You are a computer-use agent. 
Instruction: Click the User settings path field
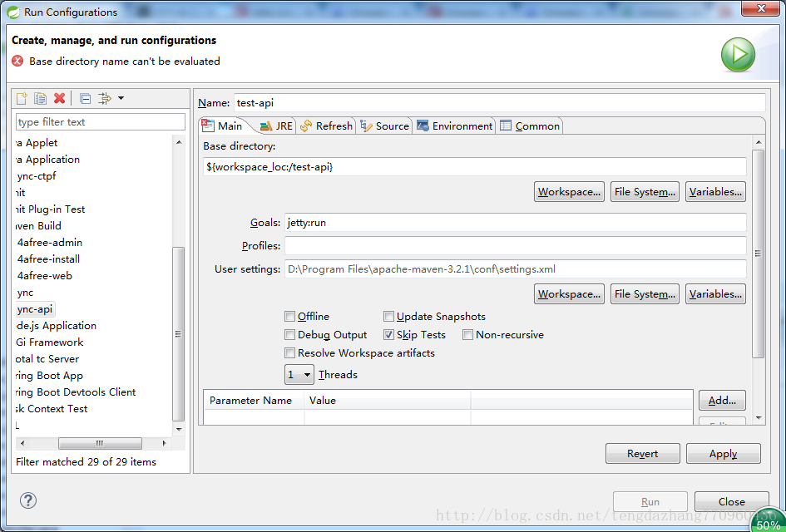pyautogui.click(x=516, y=269)
